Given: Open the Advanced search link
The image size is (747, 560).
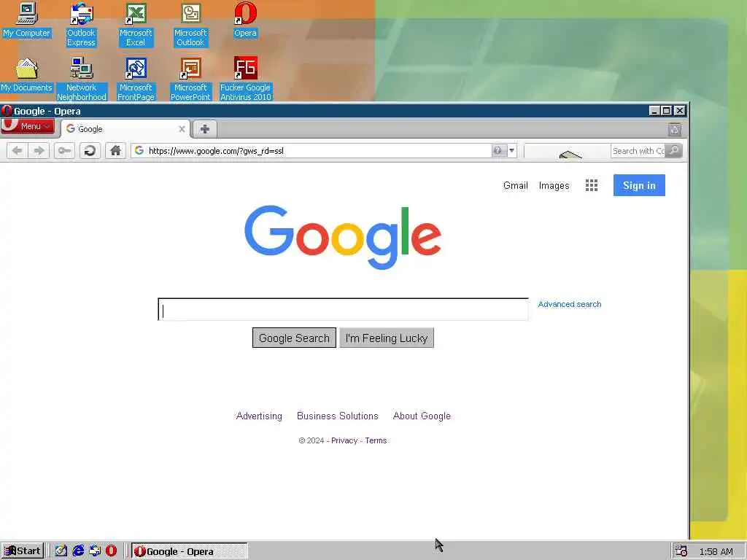Looking at the screenshot, I should coord(569,304).
